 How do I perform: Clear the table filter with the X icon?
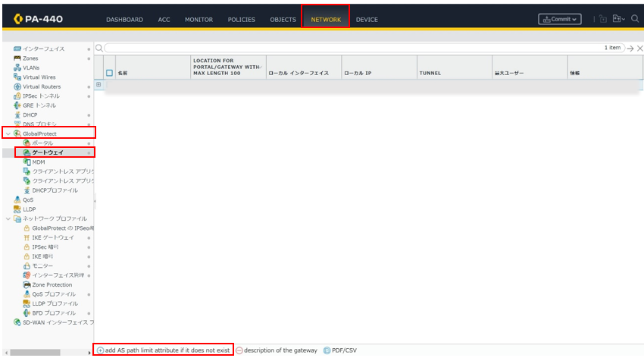click(x=640, y=49)
